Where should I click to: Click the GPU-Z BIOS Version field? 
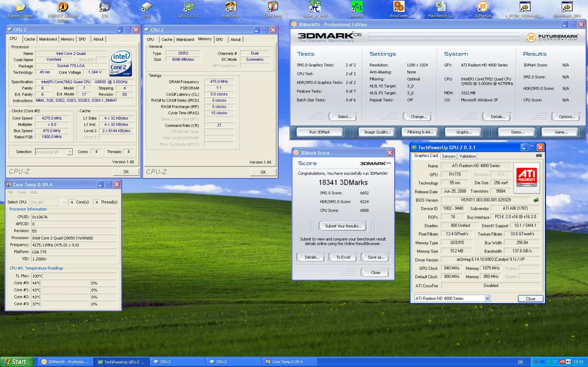[486, 200]
